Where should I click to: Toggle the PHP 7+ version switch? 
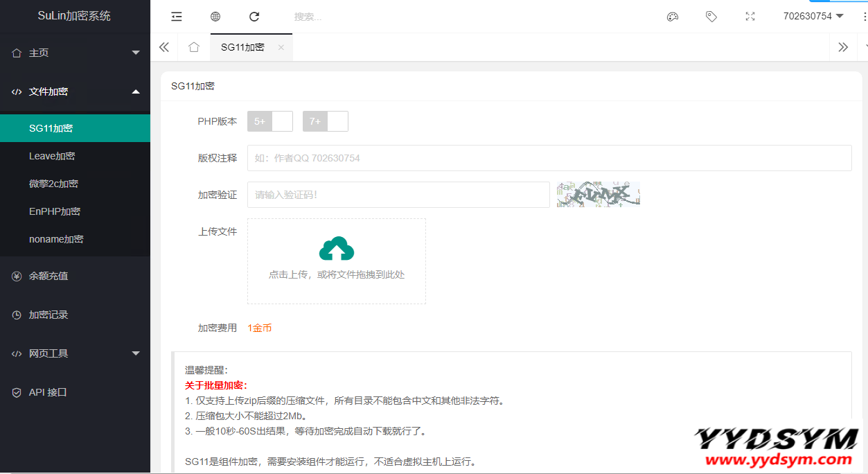326,121
